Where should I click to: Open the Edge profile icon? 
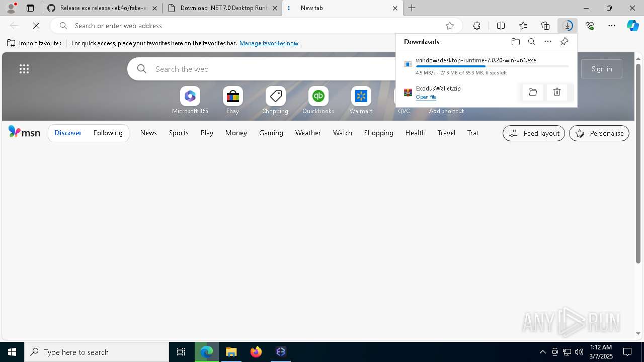pyautogui.click(x=11, y=8)
